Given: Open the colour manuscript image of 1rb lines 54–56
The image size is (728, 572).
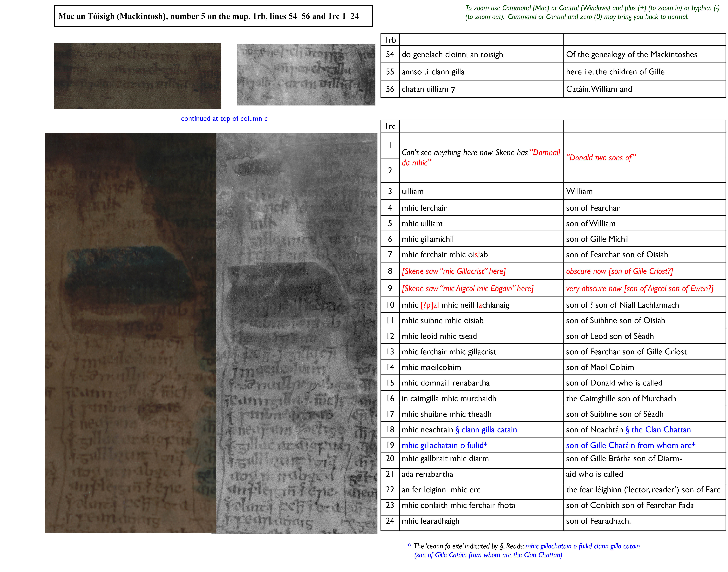Looking at the screenshot, I should click(x=137, y=76).
